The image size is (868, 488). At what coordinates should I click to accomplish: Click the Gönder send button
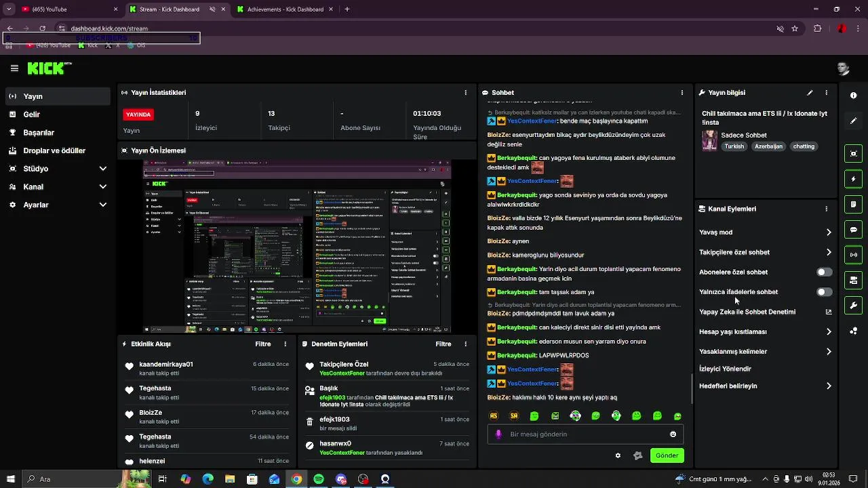coord(667,455)
